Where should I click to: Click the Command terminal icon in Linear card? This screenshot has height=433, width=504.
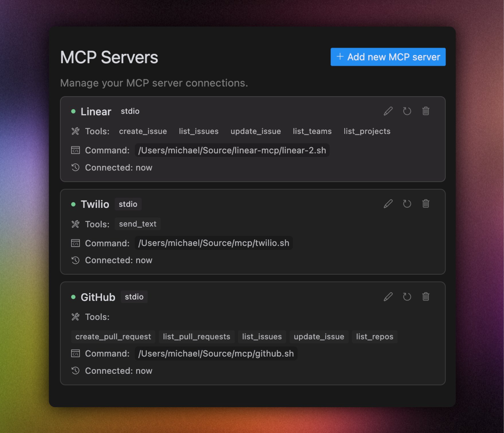75,150
